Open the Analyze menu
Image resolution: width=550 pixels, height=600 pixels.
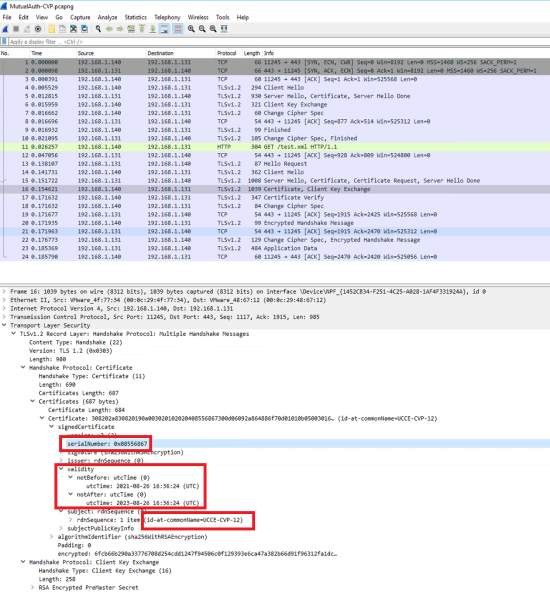tap(108, 17)
